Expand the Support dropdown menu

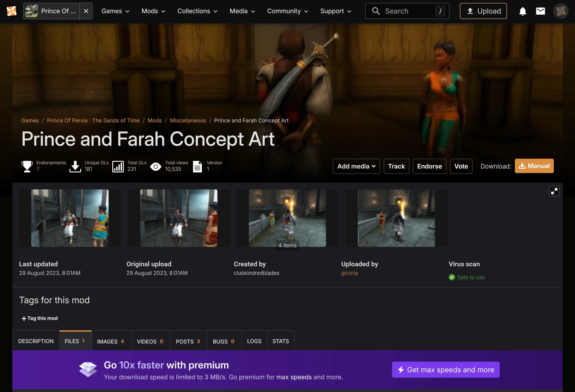[336, 11]
